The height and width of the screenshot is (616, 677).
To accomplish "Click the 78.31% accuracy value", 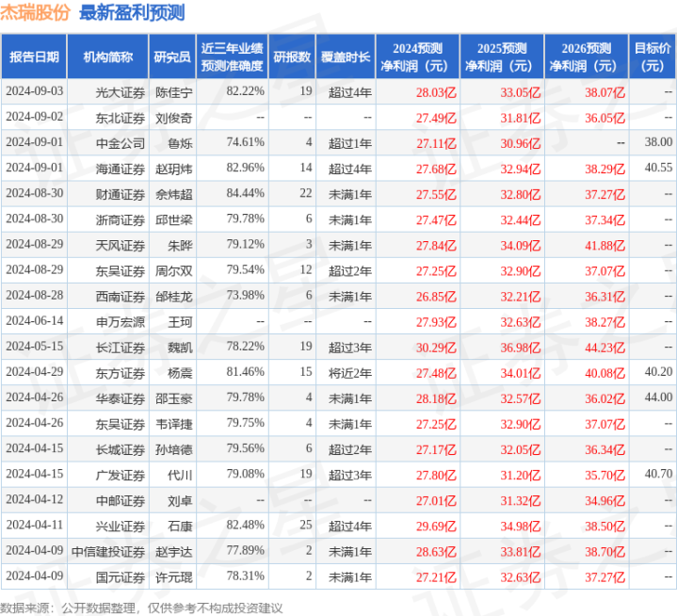I will tap(245, 575).
